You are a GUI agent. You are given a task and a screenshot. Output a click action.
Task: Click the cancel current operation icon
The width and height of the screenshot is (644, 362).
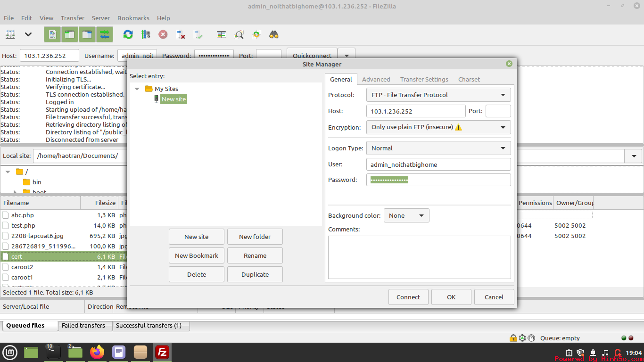point(163,34)
